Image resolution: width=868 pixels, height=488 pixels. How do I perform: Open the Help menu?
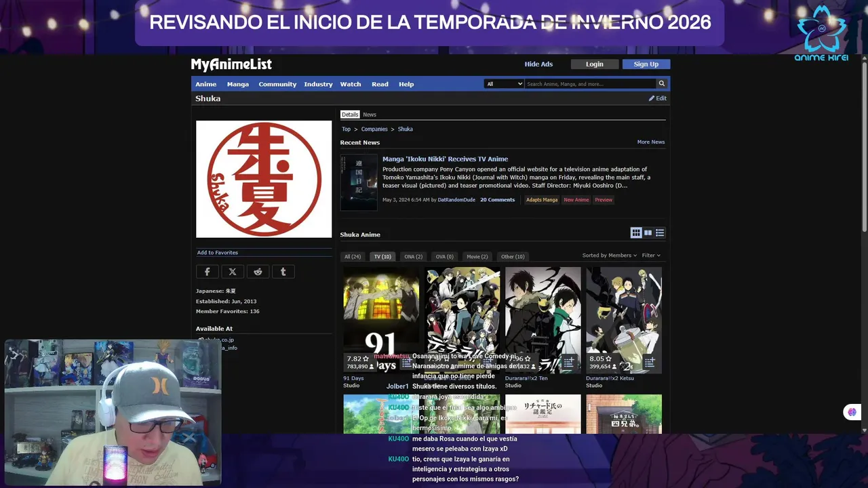406,84
